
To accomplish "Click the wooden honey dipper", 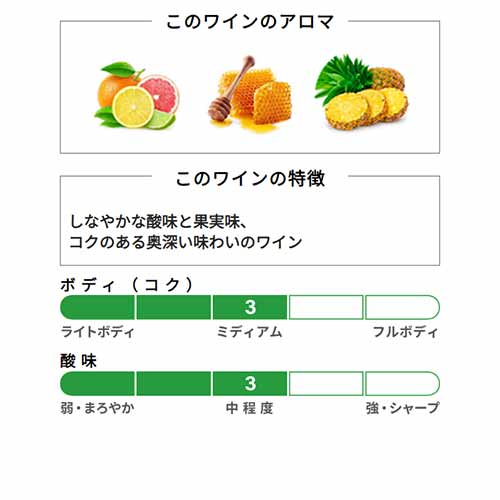I will (x=231, y=88).
